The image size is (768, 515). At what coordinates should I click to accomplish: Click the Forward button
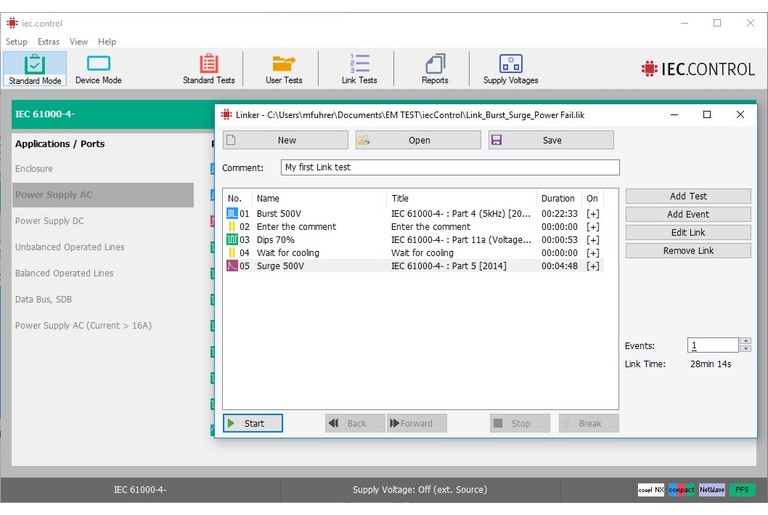(x=417, y=423)
